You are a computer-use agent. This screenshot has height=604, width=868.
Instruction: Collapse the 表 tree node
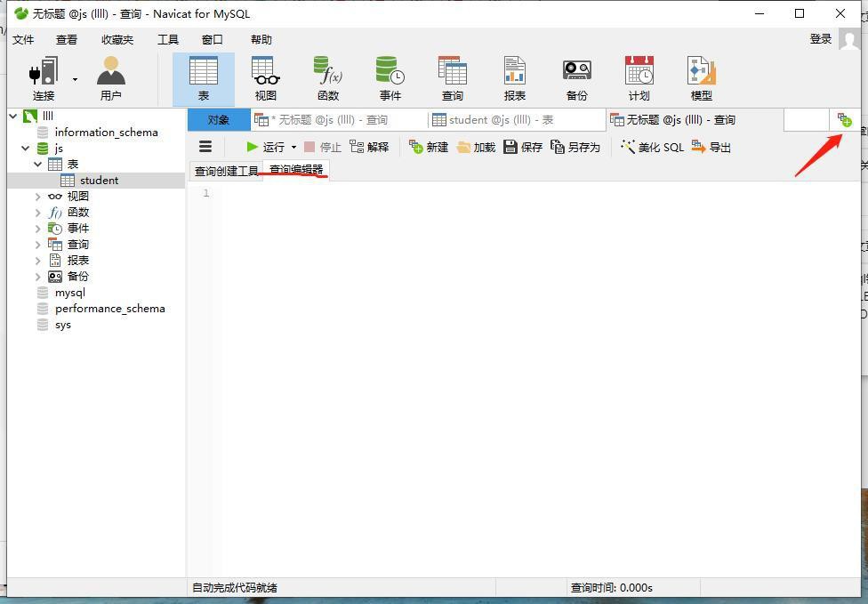pos(37,164)
